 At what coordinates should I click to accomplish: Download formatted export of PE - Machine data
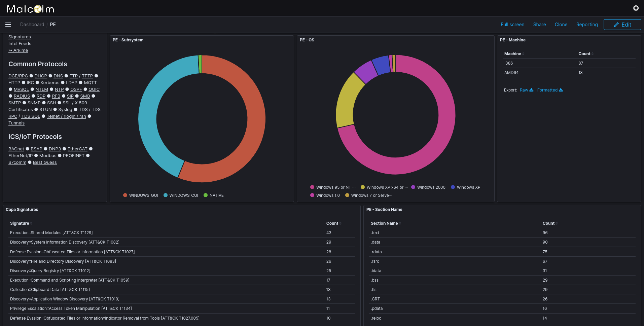click(x=547, y=90)
